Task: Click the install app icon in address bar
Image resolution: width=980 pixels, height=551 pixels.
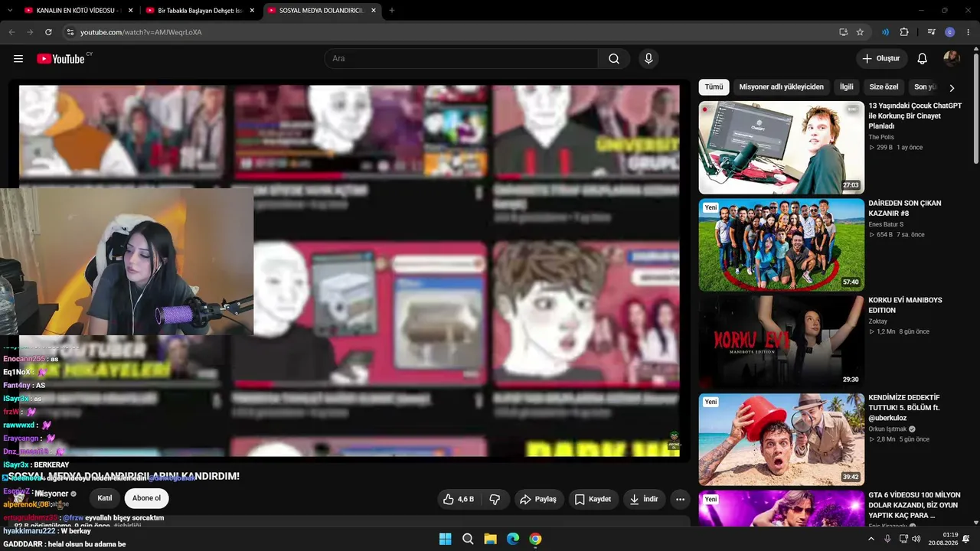Action: coord(843,32)
